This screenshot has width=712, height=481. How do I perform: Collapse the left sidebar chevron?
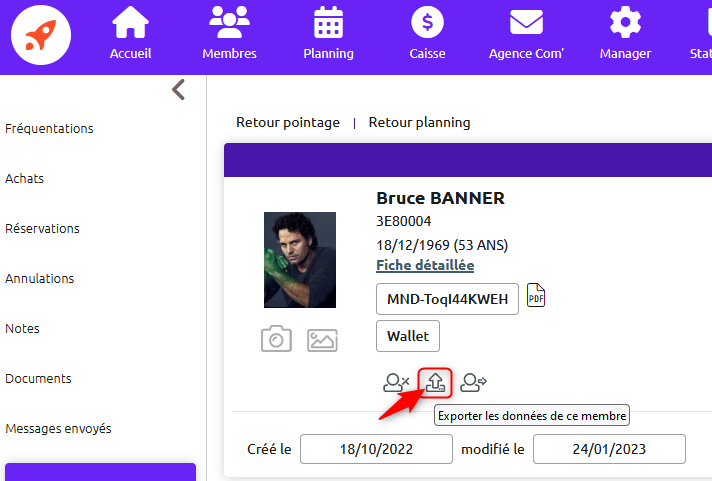pos(178,89)
